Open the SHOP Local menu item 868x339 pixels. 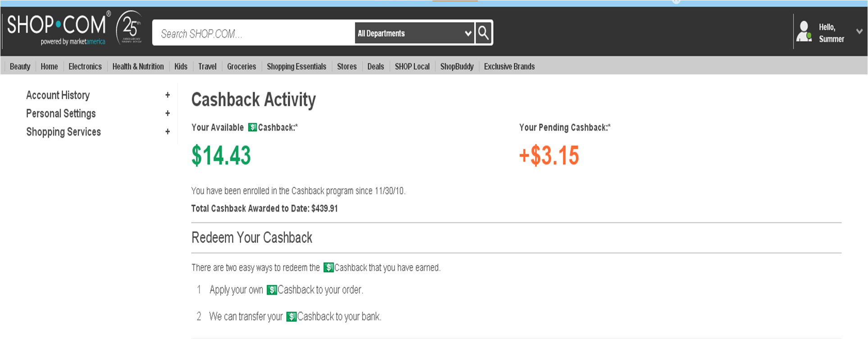click(412, 67)
